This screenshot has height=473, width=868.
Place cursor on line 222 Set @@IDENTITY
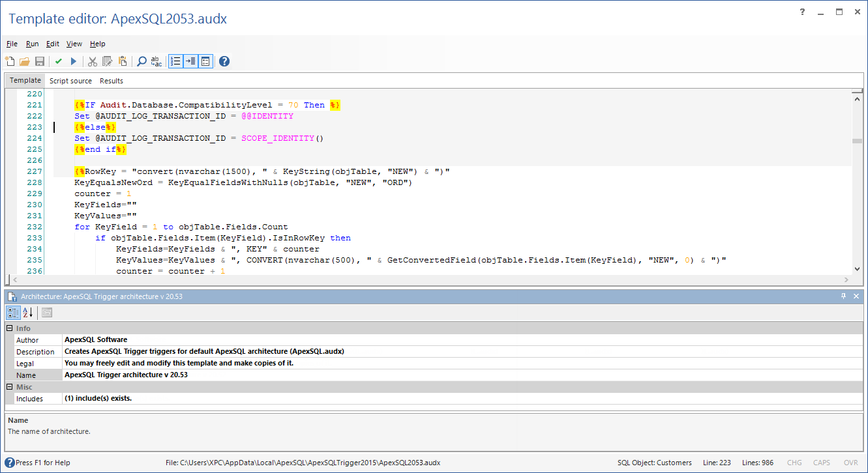[184, 116]
